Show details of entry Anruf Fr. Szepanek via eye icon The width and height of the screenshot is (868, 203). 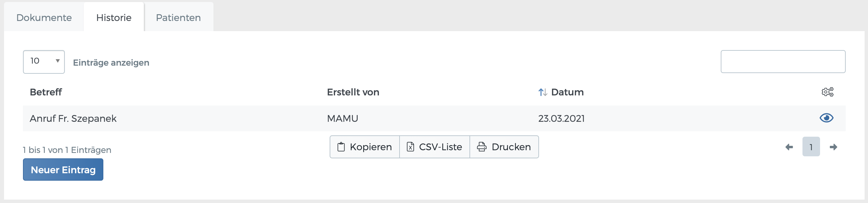pyautogui.click(x=826, y=118)
